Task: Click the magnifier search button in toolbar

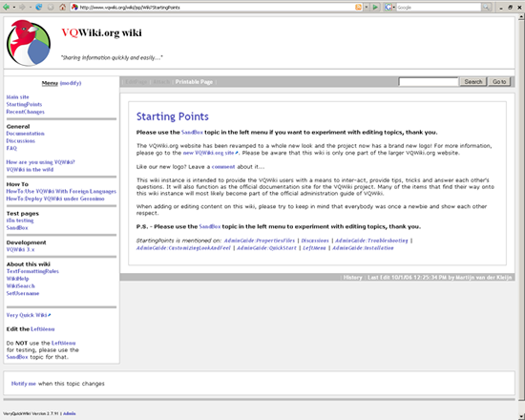Action: [x=486, y=7]
